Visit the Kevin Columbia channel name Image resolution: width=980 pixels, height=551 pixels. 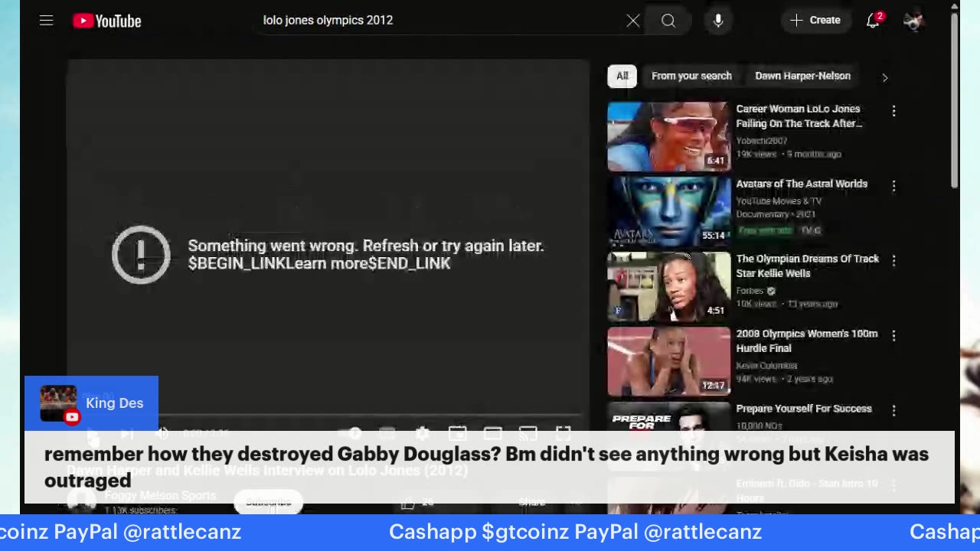(766, 366)
